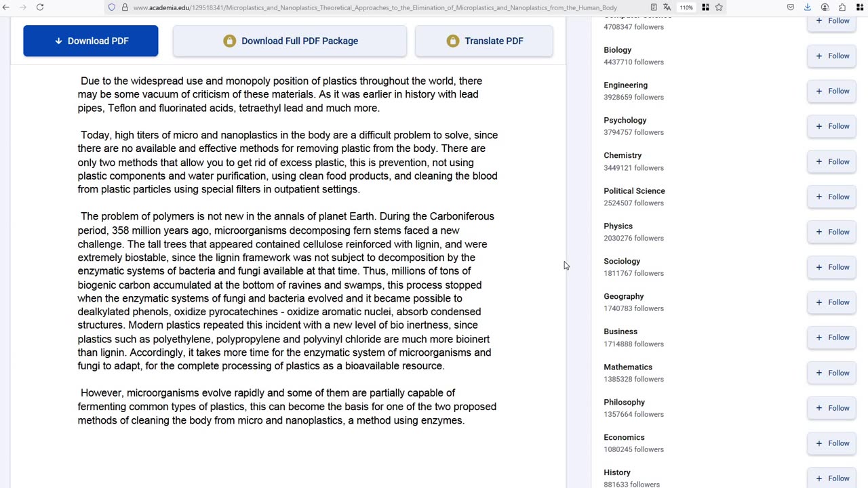Screen dimensions: 868x488
Task: Click the grid icon beside zoom level
Action: 706,7
